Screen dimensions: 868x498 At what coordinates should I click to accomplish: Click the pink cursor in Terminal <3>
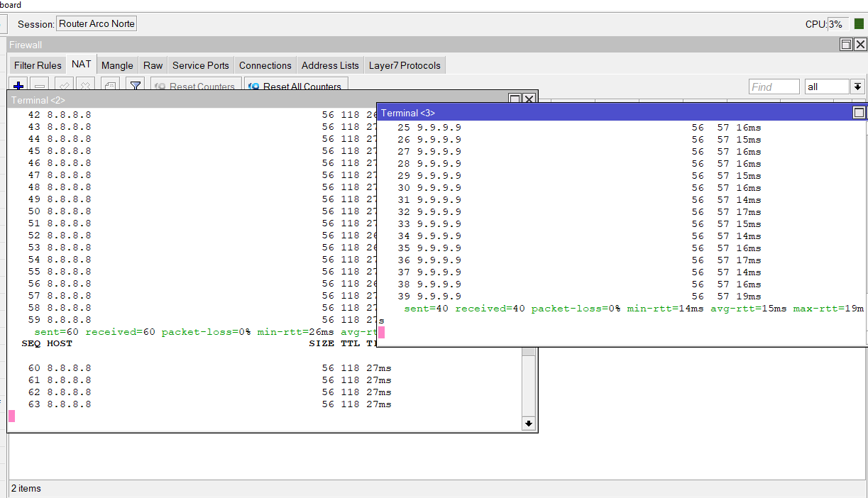[x=381, y=332]
